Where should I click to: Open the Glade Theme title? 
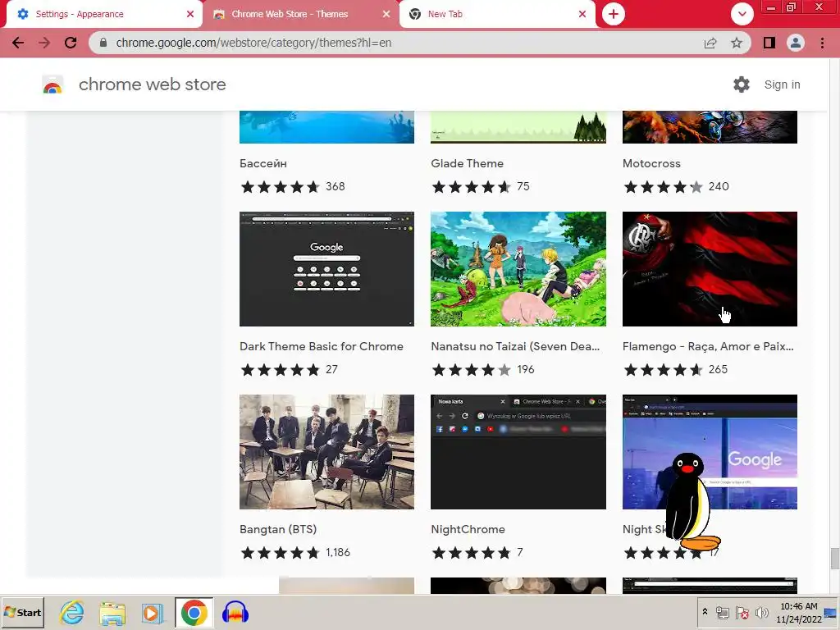tap(467, 163)
